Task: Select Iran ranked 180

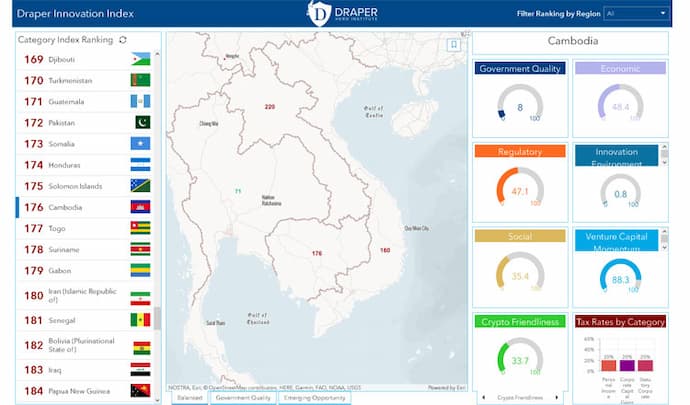Action: tap(85, 295)
